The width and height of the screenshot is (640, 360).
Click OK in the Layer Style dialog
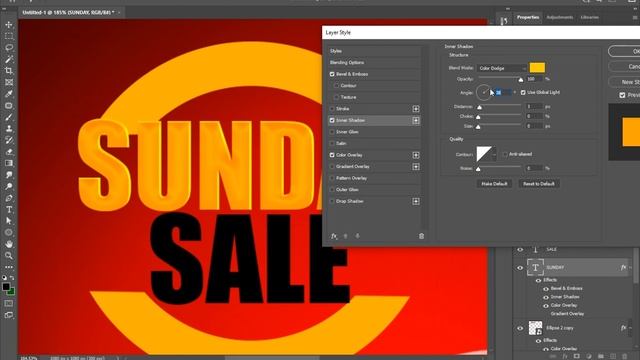coord(624,51)
